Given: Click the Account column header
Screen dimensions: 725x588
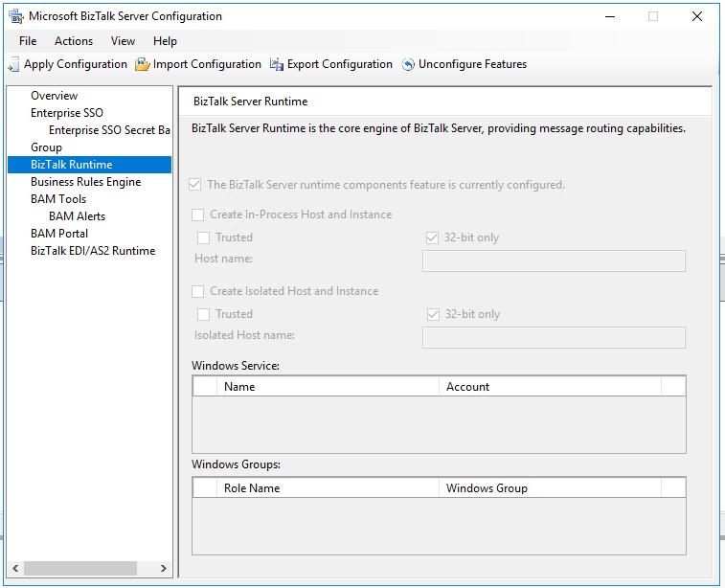Looking at the screenshot, I should pyautogui.click(x=550, y=387).
